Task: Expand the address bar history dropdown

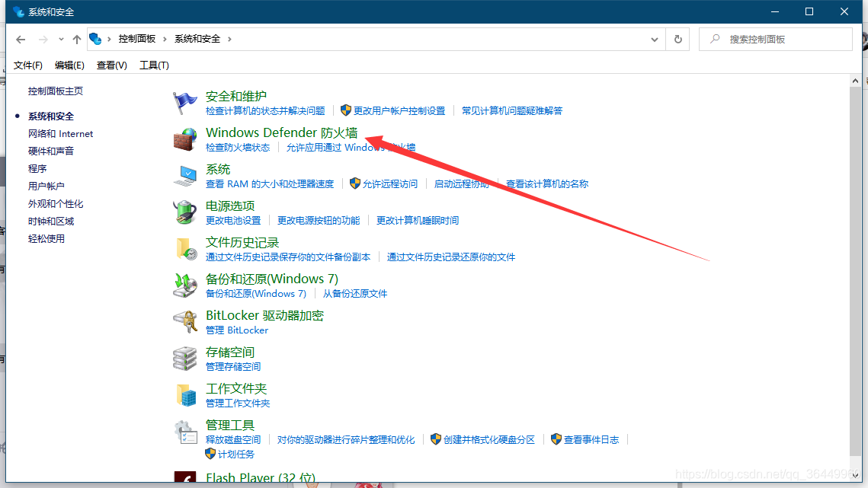Action: (x=655, y=40)
